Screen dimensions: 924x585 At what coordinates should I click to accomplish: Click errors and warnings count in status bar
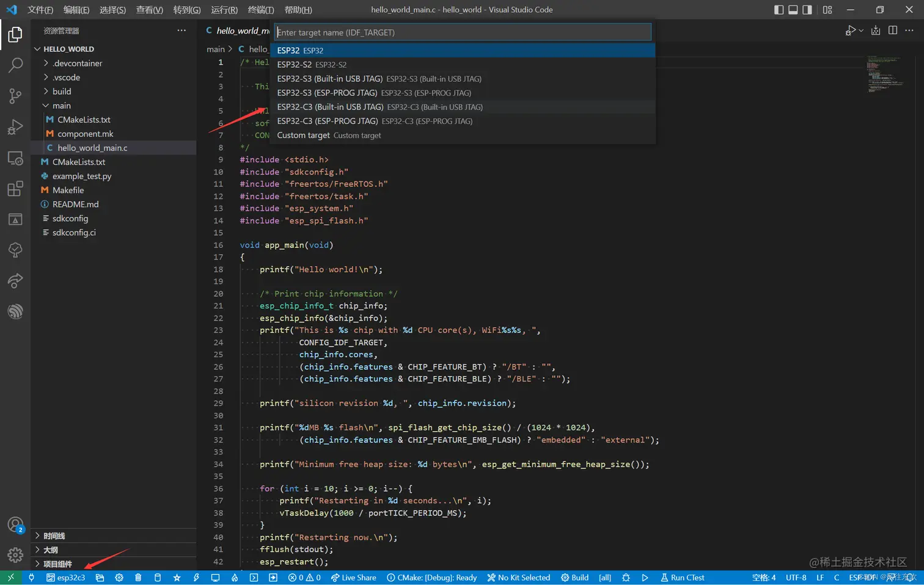(x=304, y=578)
